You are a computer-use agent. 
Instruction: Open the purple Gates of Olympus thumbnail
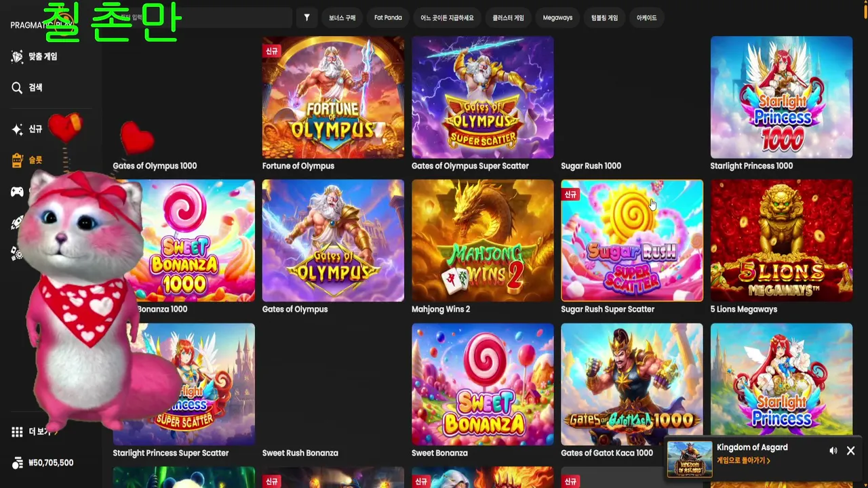[x=333, y=241]
